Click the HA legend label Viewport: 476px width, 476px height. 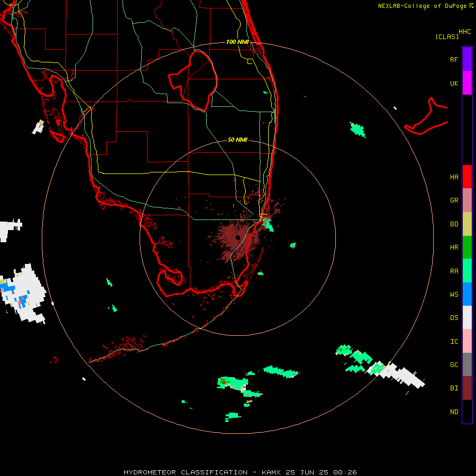[x=454, y=177]
